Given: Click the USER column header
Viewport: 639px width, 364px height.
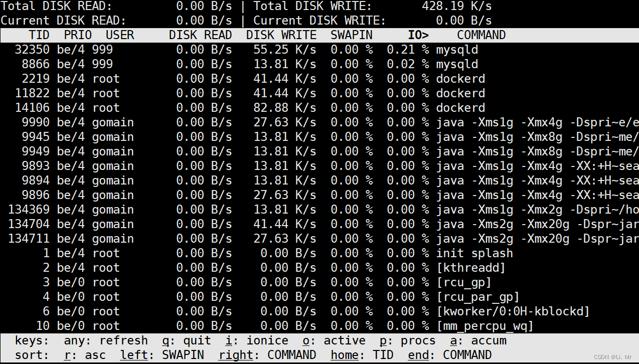Looking at the screenshot, I should click(120, 35).
